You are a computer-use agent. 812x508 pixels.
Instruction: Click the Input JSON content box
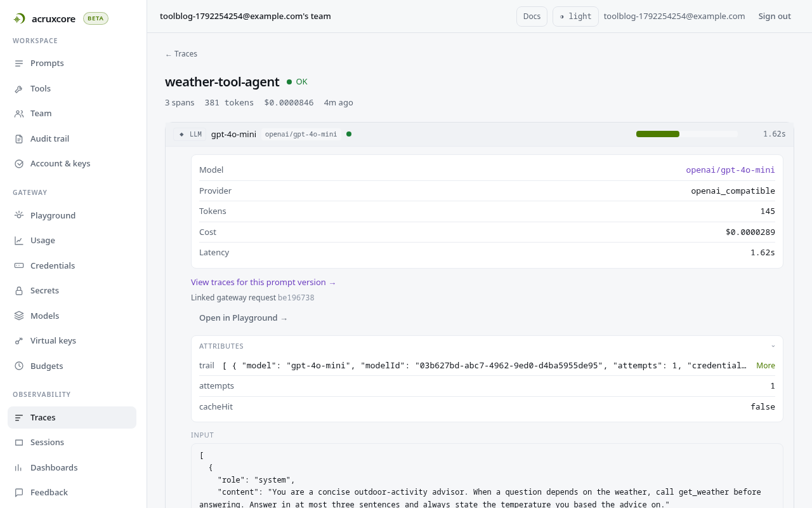coord(487,476)
